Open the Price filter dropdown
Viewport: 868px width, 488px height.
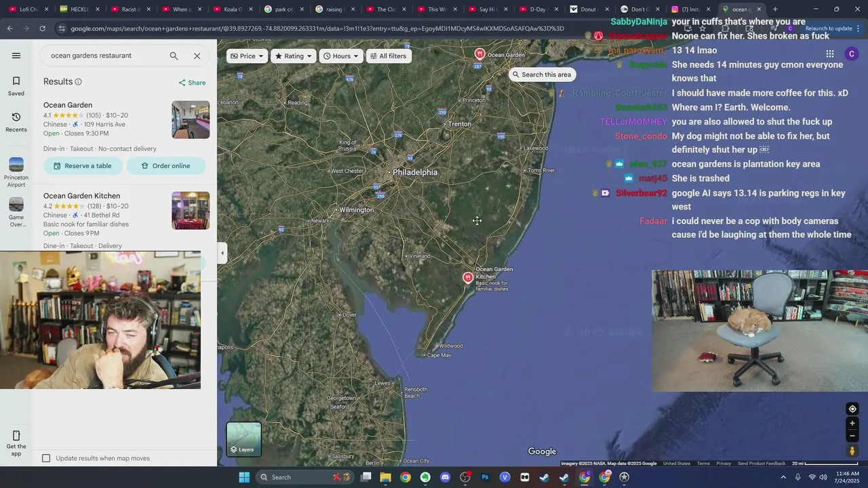coord(247,56)
